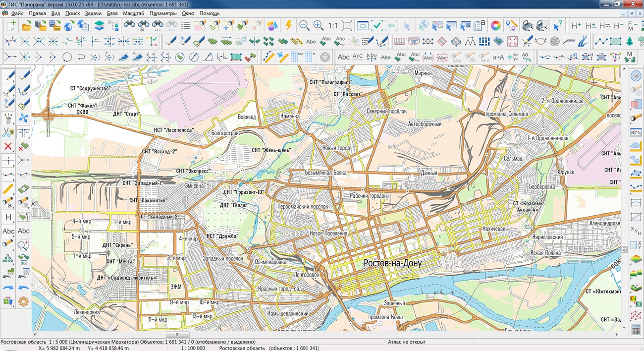Click the Ростов-на-Дону city label on map
The height and width of the screenshot is (351, 644).
click(x=392, y=263)
